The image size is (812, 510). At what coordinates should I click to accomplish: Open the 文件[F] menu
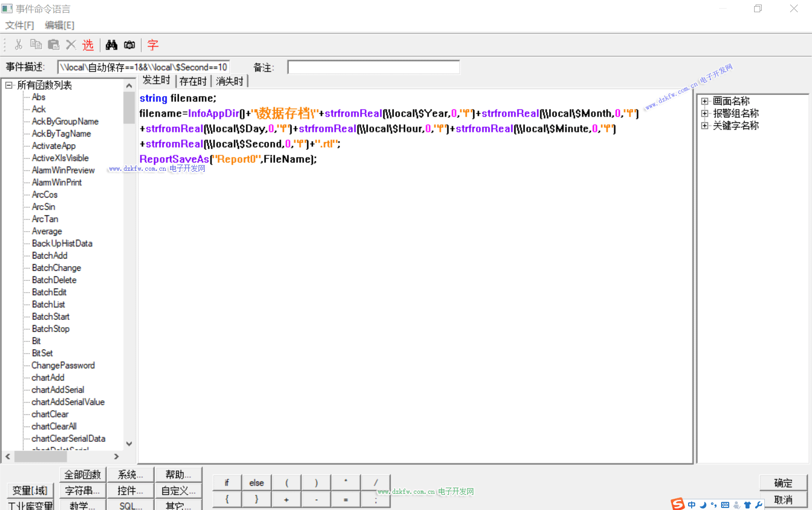click(20, 25)
